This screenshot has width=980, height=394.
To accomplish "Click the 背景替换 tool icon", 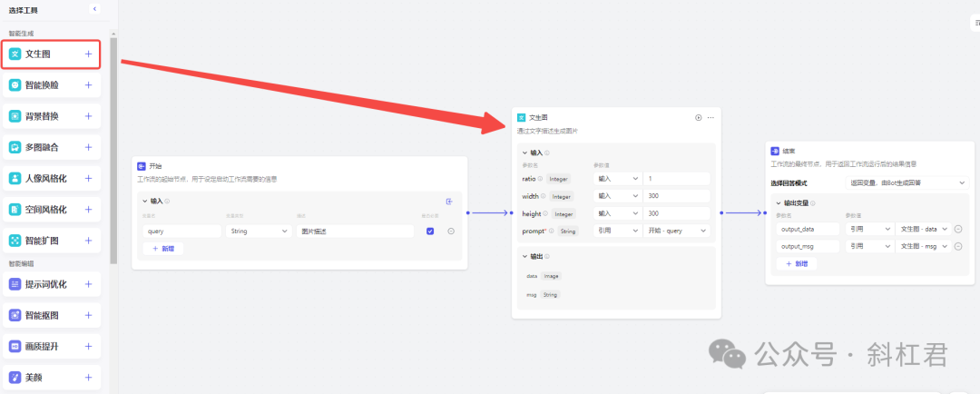I will pos(15,116).
